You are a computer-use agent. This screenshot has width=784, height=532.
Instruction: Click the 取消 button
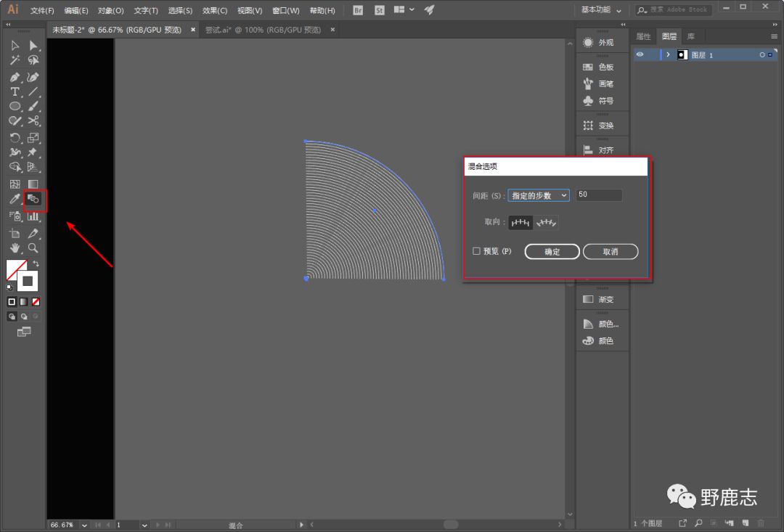(x=611, y=252)
